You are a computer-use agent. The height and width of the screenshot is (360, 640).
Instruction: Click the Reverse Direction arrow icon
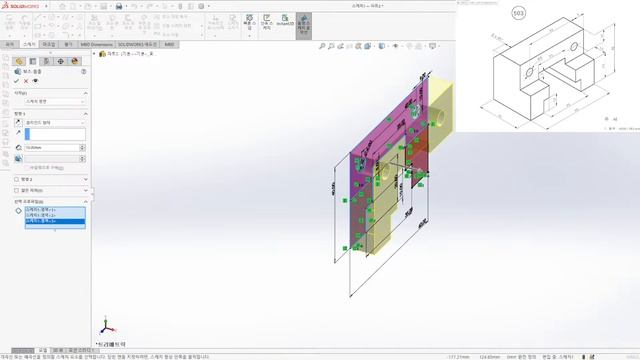(x=18, y=122)
